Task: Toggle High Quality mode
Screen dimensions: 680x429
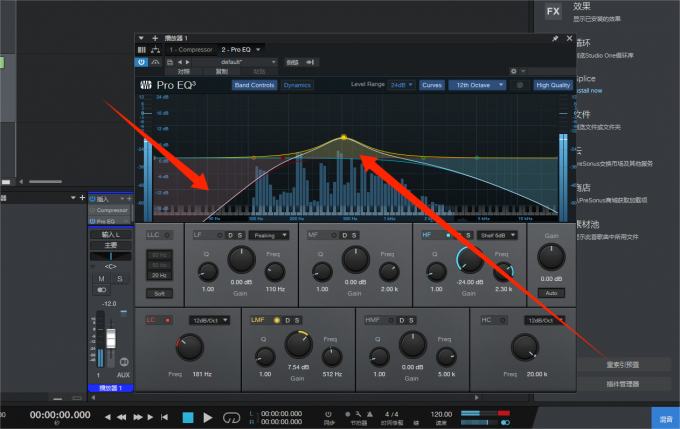Action: [553, 85]
